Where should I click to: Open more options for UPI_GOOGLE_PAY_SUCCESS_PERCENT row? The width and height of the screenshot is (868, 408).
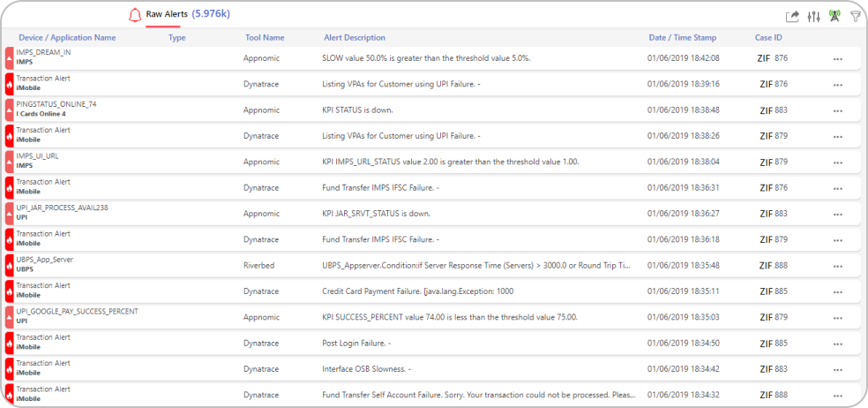837,318
